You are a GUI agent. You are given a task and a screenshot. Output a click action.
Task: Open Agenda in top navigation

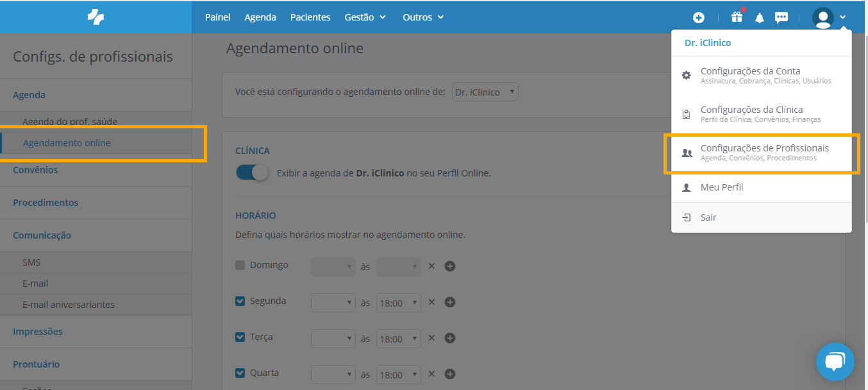260,17
